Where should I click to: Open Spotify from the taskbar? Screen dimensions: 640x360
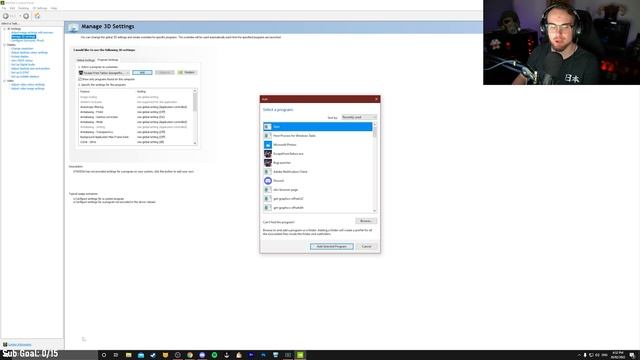pos(214,355)
